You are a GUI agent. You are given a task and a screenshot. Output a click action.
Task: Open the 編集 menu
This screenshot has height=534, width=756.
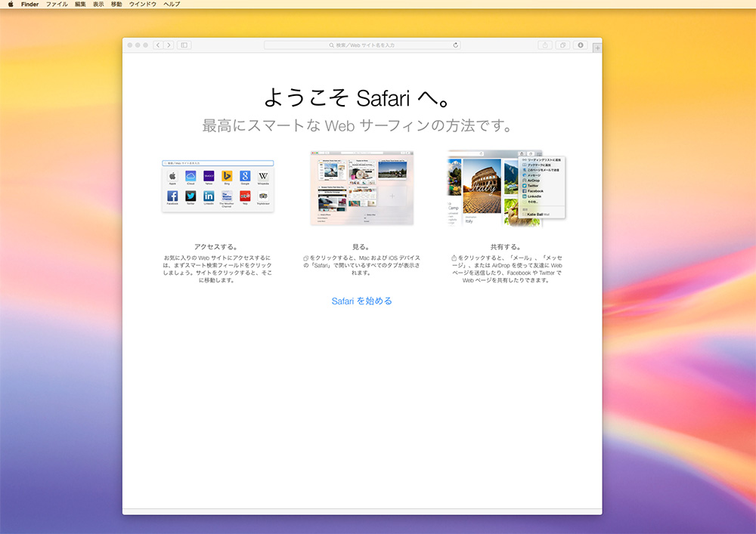point(80,4)
